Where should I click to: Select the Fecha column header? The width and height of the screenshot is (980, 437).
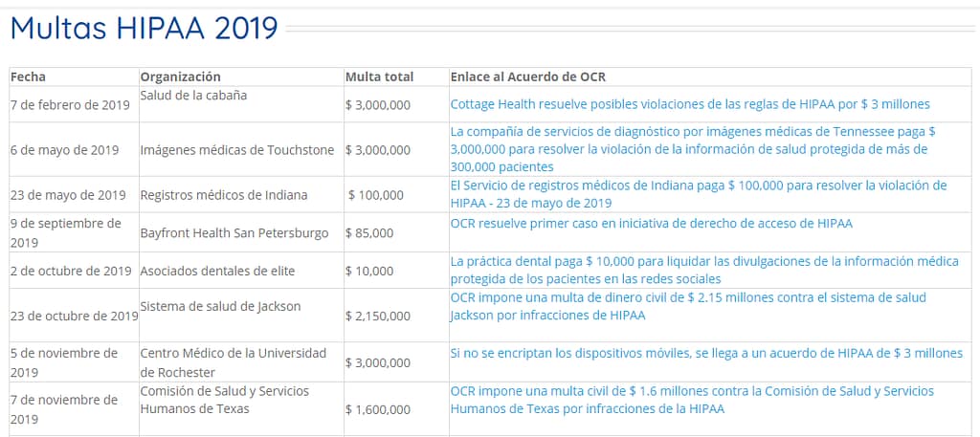point(28,76)
